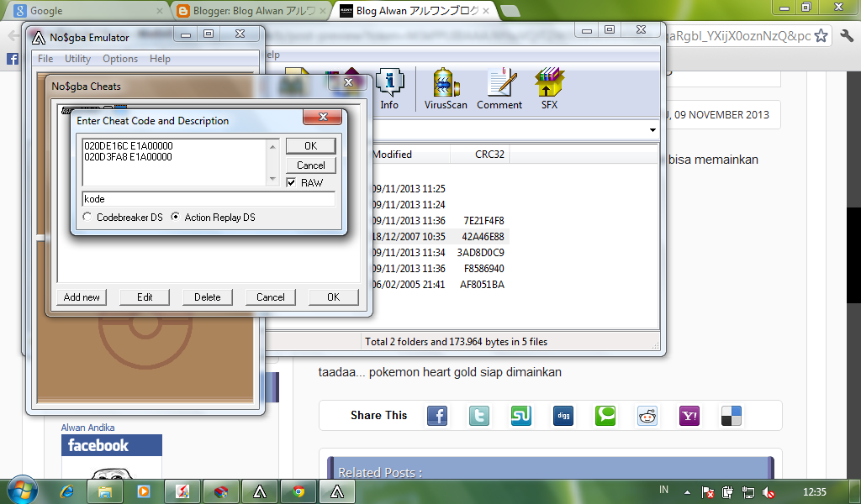Screen dimensions: 861x504
Task: Switch to the Google browser tab
Action: coord(87,11)
